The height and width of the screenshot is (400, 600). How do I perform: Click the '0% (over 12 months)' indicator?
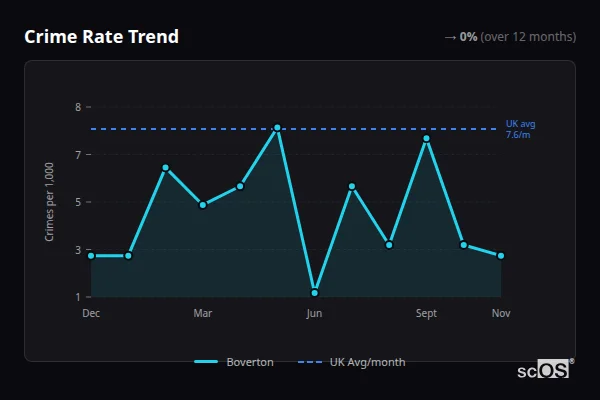(518, 37)
